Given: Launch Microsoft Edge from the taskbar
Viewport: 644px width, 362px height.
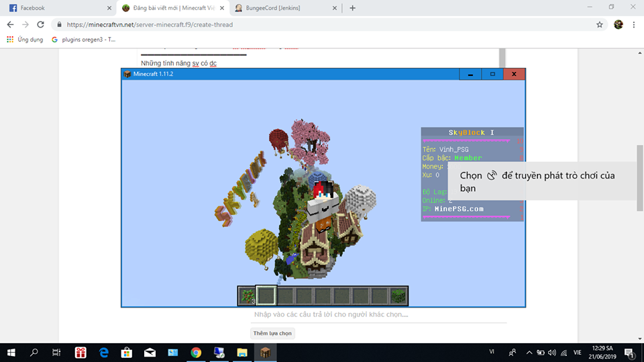Looking at the screenshot, I should click(x=103, y=353).
